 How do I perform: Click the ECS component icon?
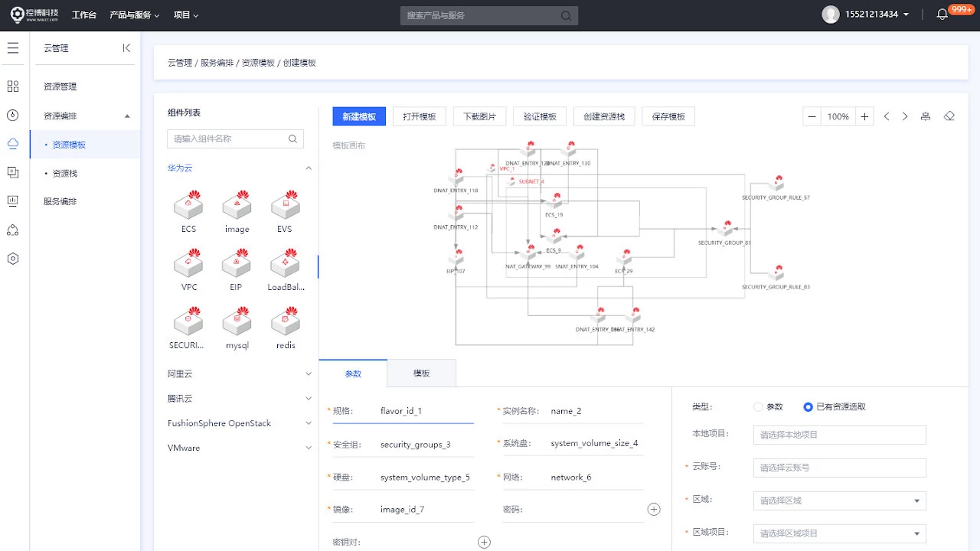pyautogui.click(x=188, y=205)
